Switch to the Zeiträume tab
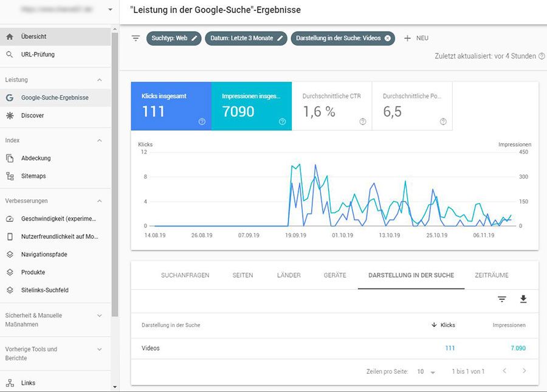Viewport: 547px width, 392px height. [492, 275]
